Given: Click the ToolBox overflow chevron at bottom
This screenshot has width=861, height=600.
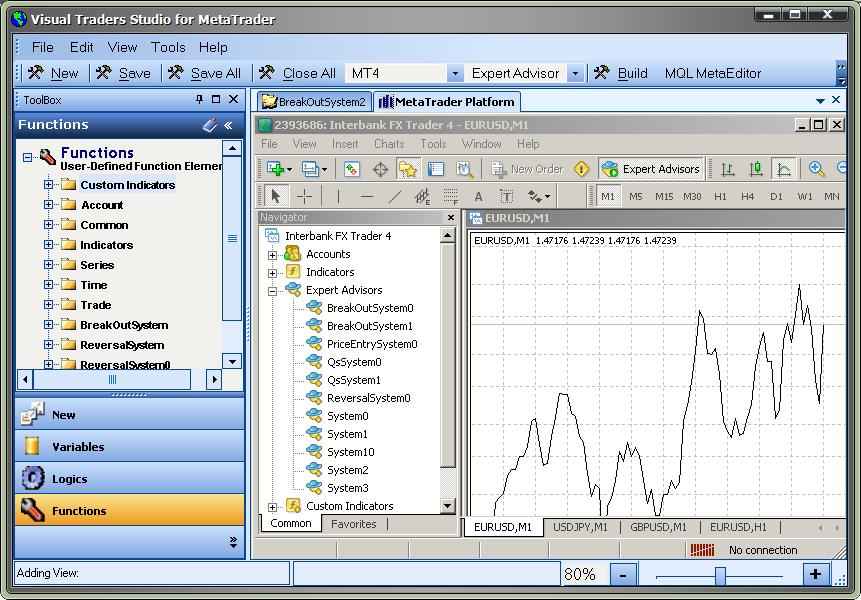Looking at the screenshot, I should coord(233,542).
